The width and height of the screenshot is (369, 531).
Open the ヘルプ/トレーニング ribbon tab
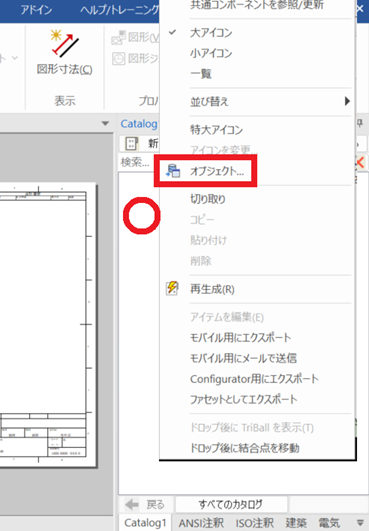point(119,10)
